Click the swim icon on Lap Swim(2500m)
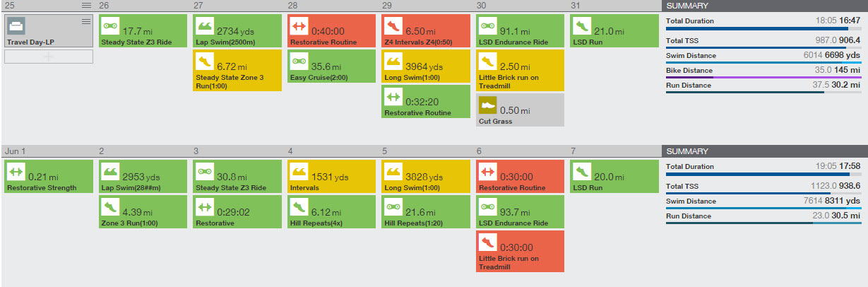Viewport: 868px width, 287px height. (x=204, y=26)
